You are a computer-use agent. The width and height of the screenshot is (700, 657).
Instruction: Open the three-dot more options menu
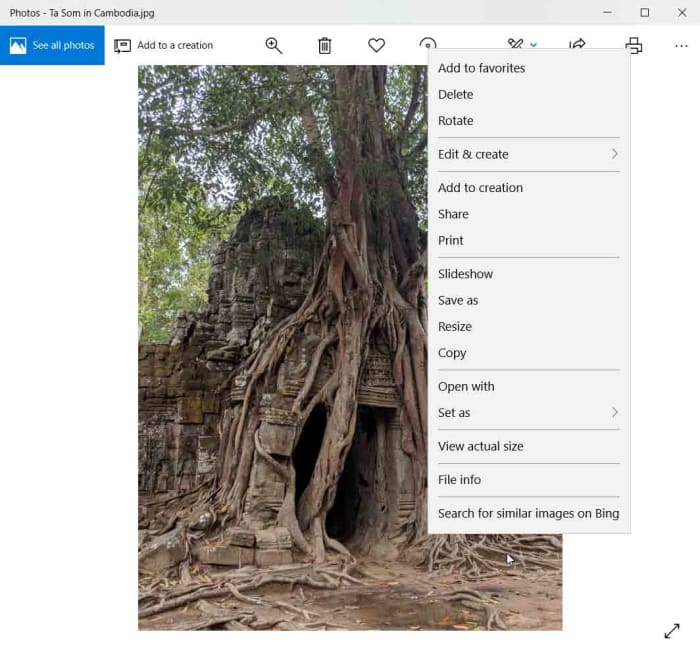[x=681, y=46]
